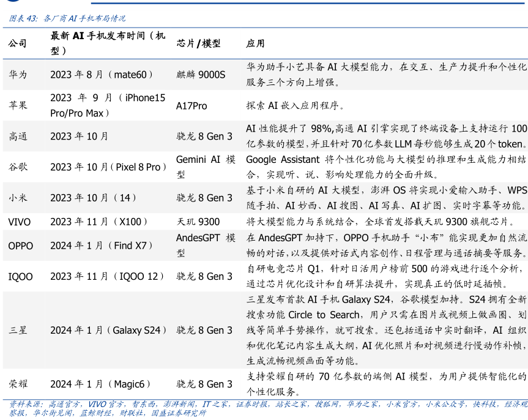This screenshot has width=528, height=420.
Task: Click the 2024 年 1 月 (Magic6) cell
Action: point(100,384)
